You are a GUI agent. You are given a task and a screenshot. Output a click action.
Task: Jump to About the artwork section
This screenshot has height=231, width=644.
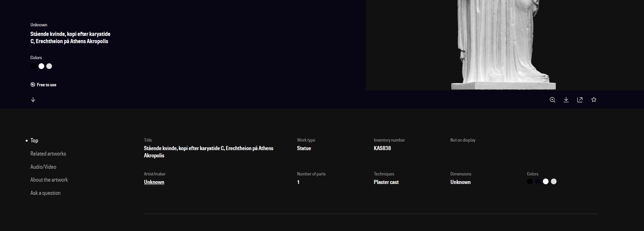pyautogui.click(x=49, y=180)
